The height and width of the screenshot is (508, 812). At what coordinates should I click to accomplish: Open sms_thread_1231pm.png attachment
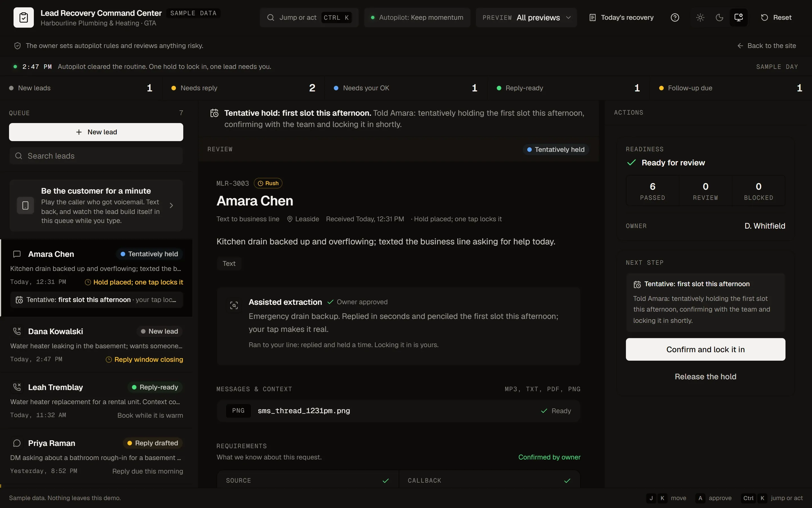[398, 411]
